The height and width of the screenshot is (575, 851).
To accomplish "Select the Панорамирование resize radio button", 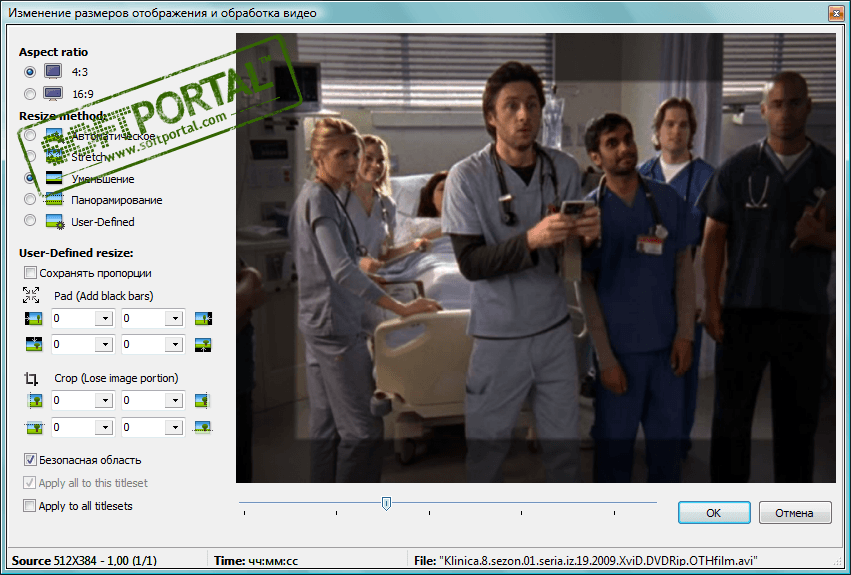I will [30, 199].
